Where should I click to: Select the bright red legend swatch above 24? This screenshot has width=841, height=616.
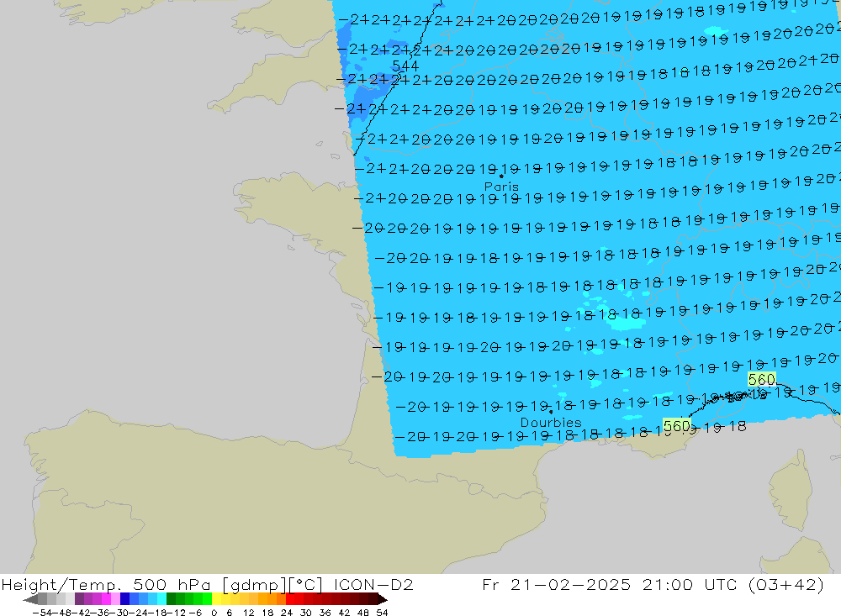point(290,599)
